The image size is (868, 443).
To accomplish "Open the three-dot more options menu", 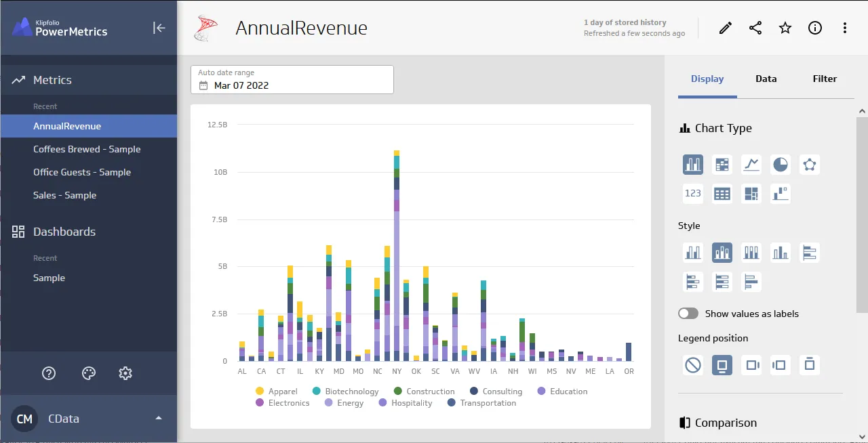I will pos(845,28).
